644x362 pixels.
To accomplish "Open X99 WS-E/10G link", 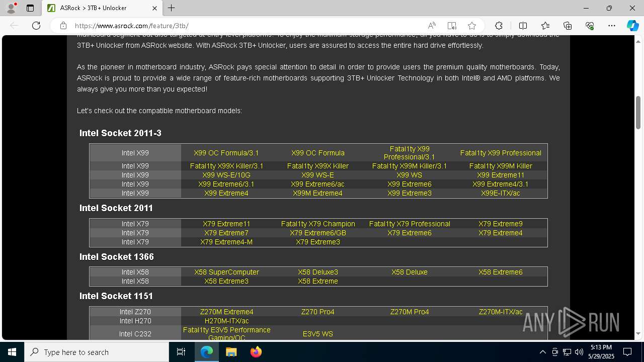I will coord(226,175).
